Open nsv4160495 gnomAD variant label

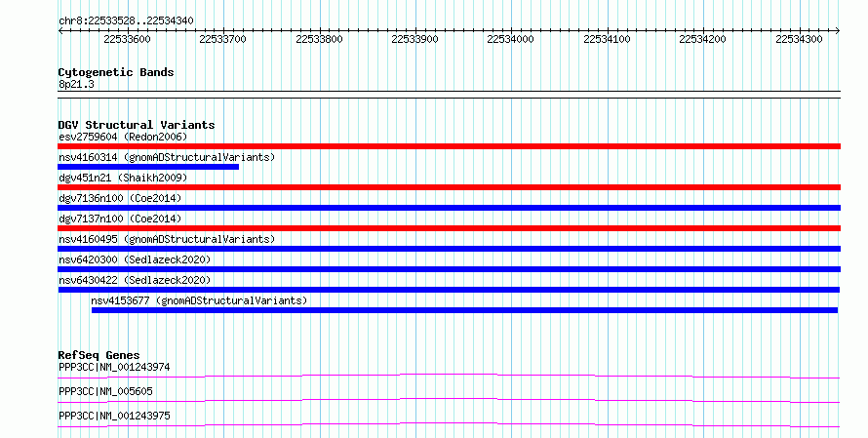pos(167,239)
